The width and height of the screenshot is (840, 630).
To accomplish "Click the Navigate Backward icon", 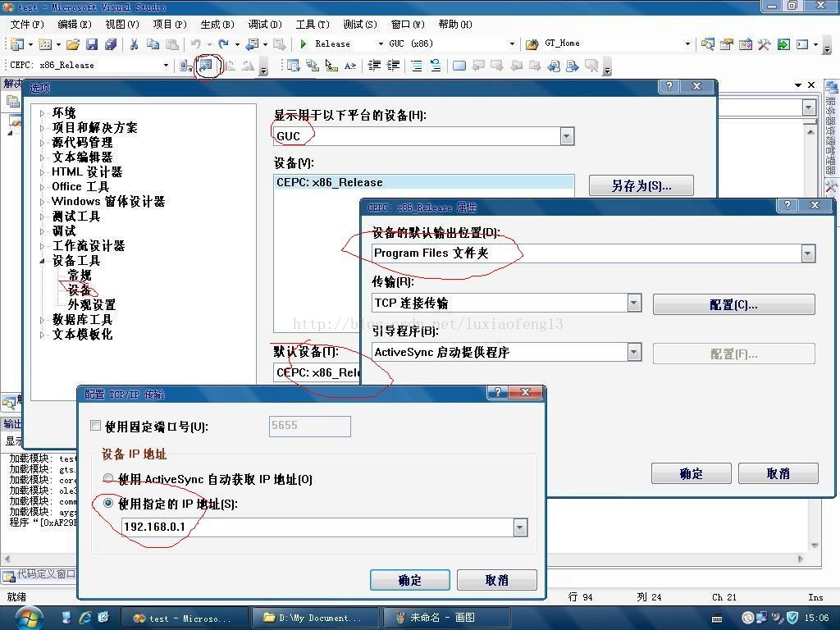I will [x=253, y=44].
